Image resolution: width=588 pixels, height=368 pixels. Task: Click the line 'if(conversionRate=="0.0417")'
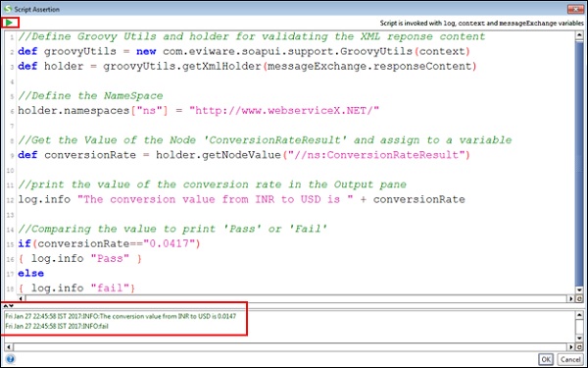109,243
